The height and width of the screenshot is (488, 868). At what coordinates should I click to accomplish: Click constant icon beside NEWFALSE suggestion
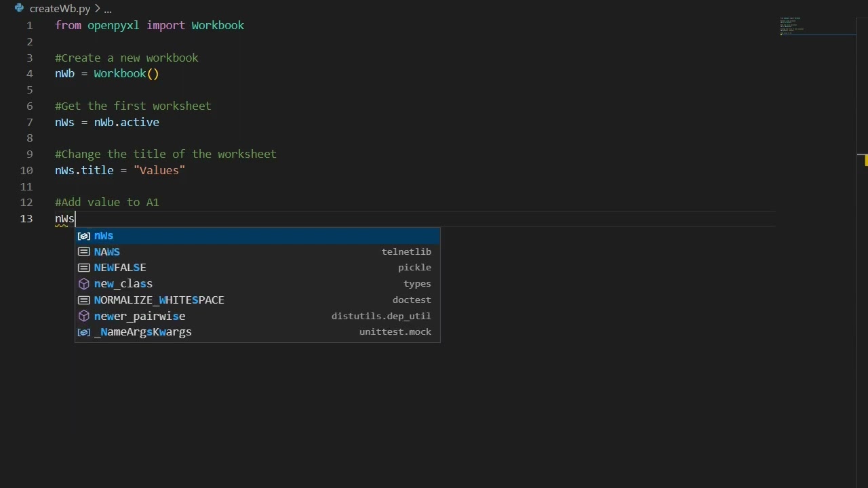click(x=84, y=268)
